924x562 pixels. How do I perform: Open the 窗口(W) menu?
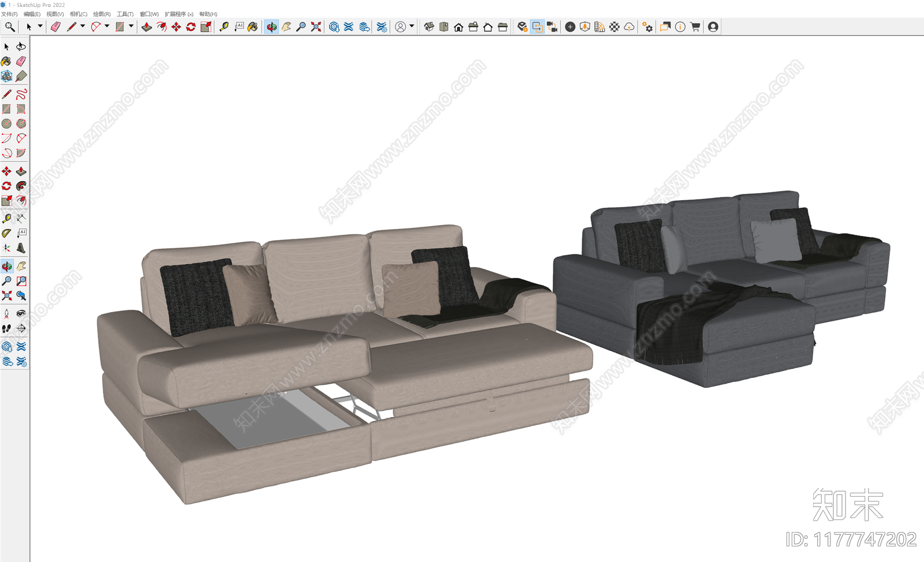coord(149,14)
